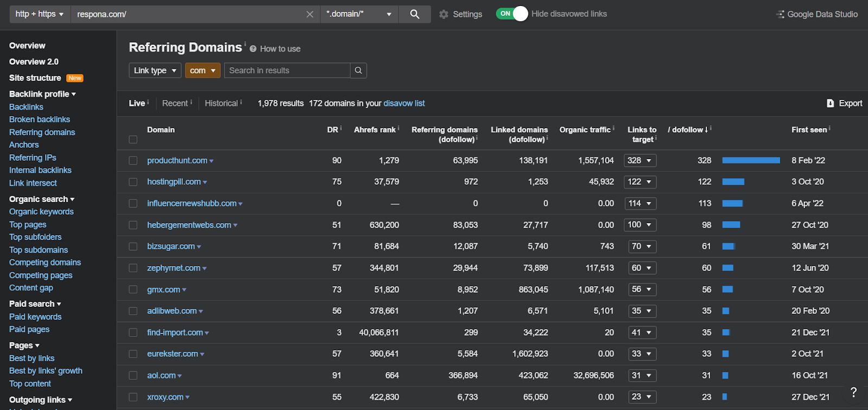Open the *.domain/* mode dropdown
Viewport: 868px width, 410px height.
click(359, 14)
